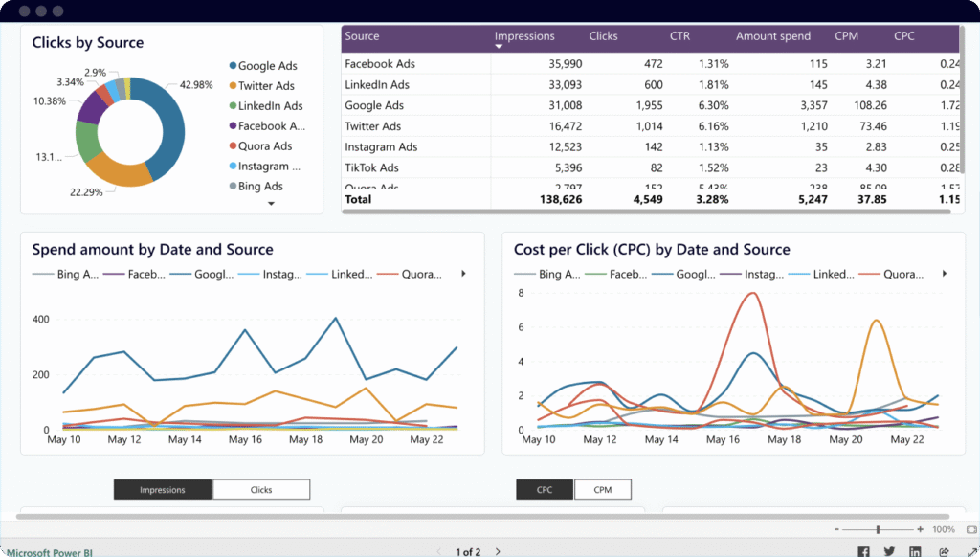This screenshot has height=557, width=980.
Task: Share the report on LinkedIn
Action: [x=915, y=551]
